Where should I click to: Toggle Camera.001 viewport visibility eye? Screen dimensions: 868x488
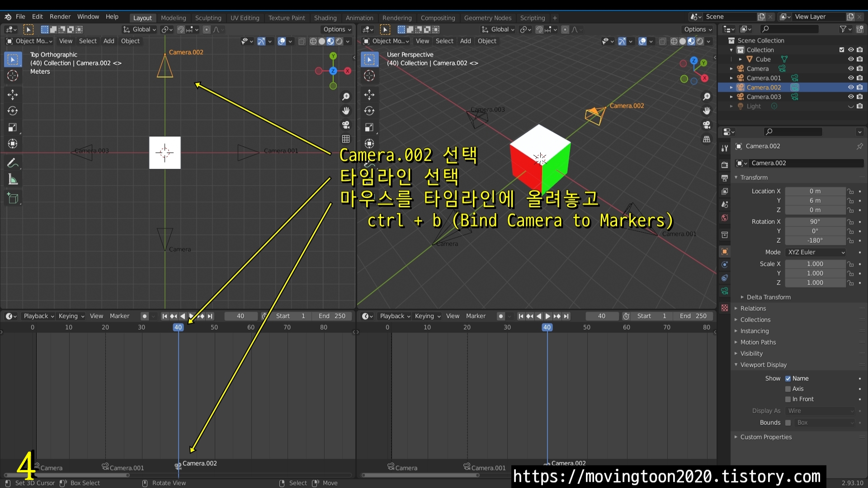click(851, 78)
